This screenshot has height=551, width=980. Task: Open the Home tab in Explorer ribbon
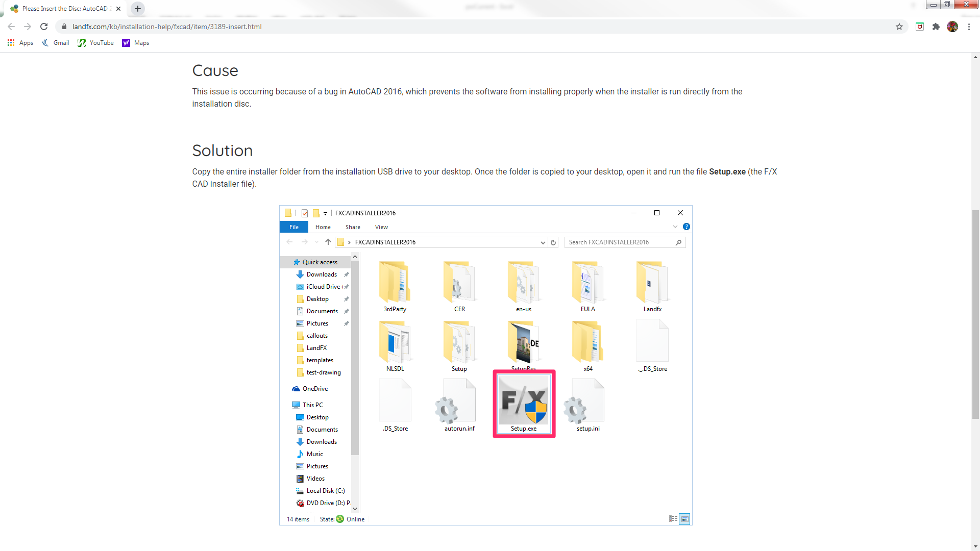[323, 227]
